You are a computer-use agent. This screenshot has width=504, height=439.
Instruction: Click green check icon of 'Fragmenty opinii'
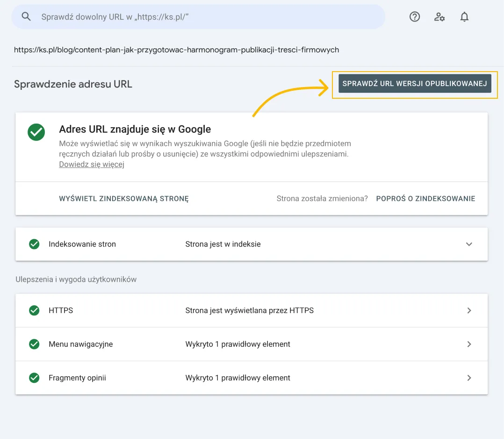(x=34, y=378)
